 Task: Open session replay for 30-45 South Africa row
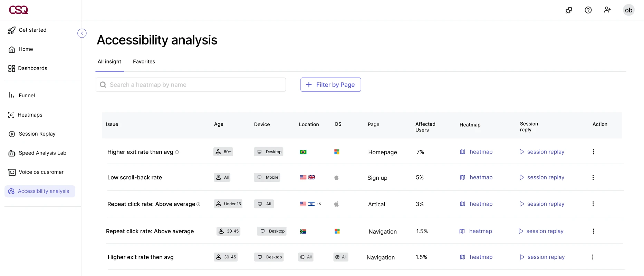pyautogui.click(x=541, y=231)
